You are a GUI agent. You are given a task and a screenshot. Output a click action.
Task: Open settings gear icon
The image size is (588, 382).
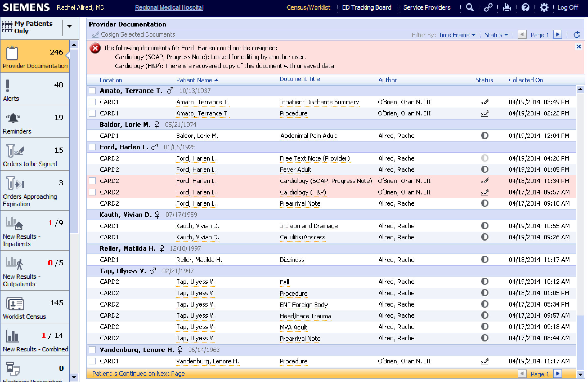click(544, 7)
